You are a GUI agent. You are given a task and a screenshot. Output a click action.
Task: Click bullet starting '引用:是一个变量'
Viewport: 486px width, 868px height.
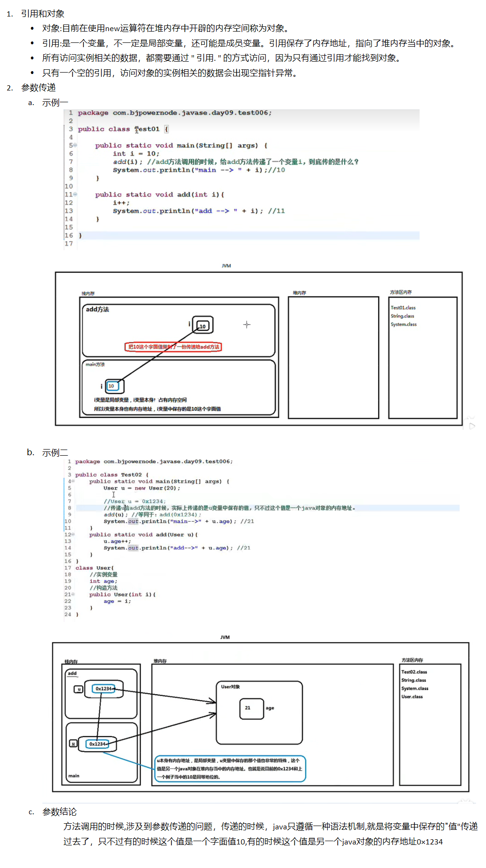pyautogui.click(x=250, y=43)
